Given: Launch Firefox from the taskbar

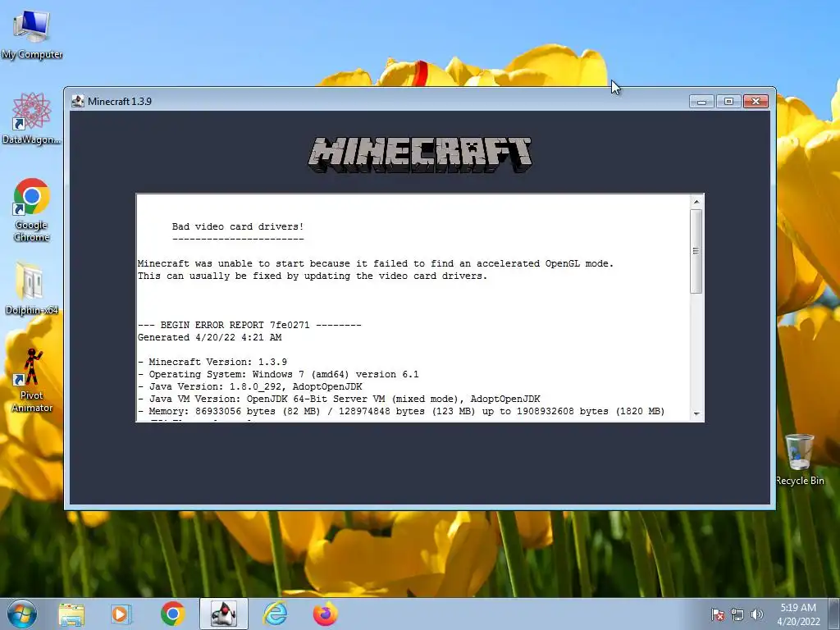Looking at the screenshot, I should point(325,614).
